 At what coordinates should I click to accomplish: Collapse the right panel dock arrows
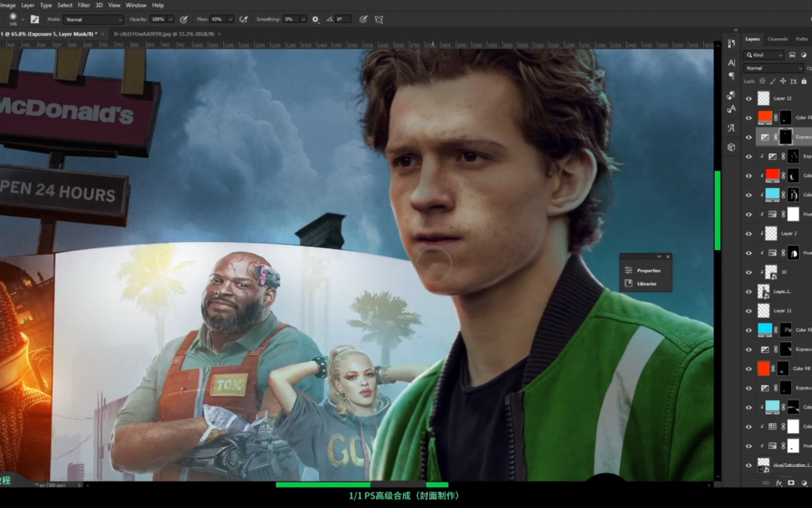736,30
